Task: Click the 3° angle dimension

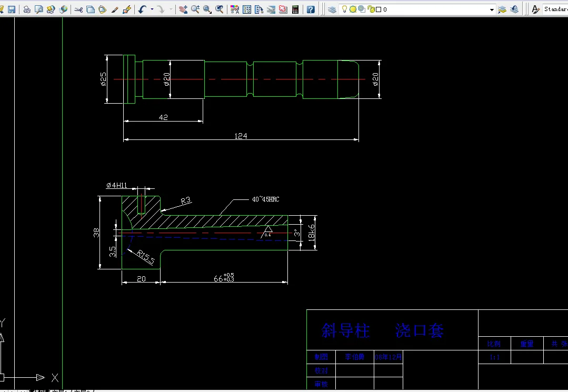Action: coord(297,233)
